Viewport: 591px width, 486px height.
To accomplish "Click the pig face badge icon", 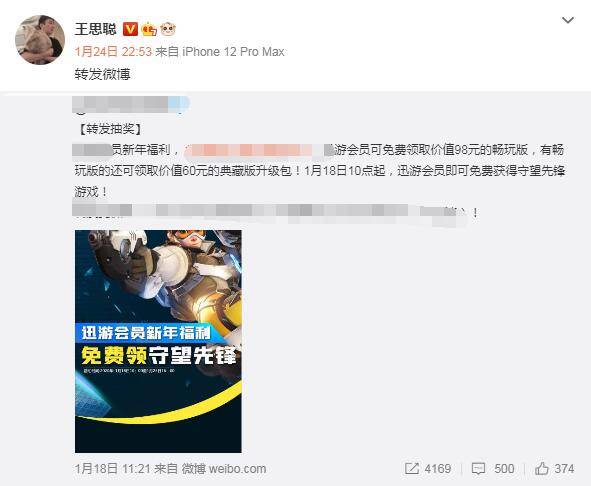I will tap(168, 29).
